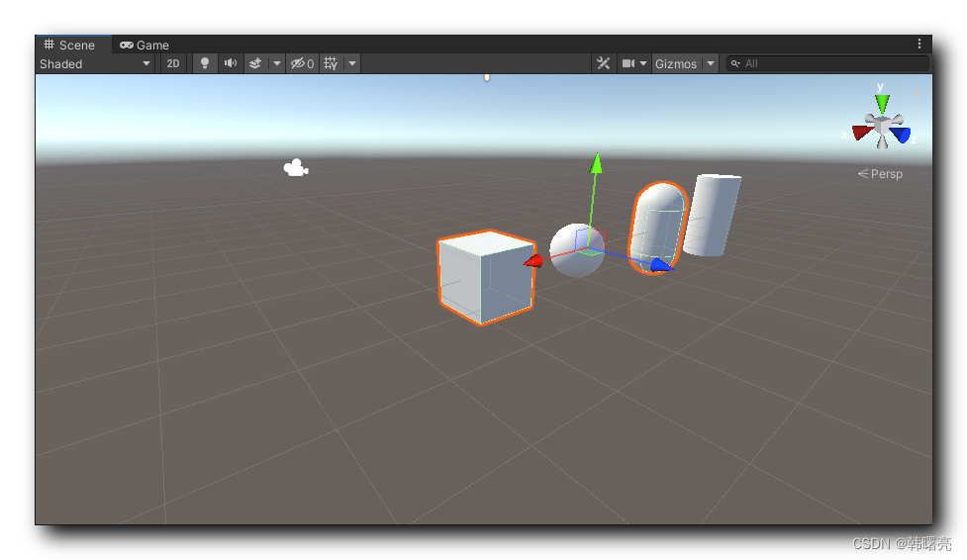The image size is (967, 560).
Task: Toggle hidden objects visibility icon
Action: pyautogui.click(x=302, y=63)
